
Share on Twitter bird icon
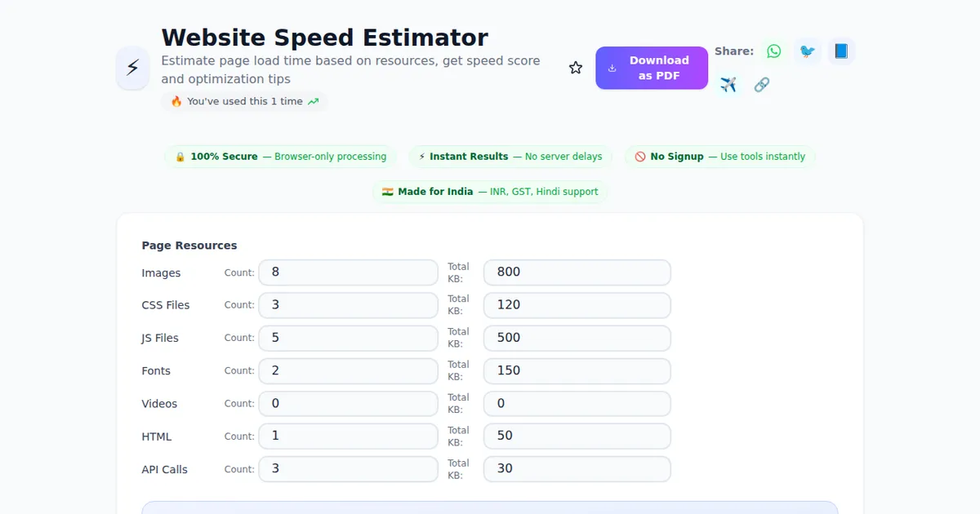click(x=807, y=51)
